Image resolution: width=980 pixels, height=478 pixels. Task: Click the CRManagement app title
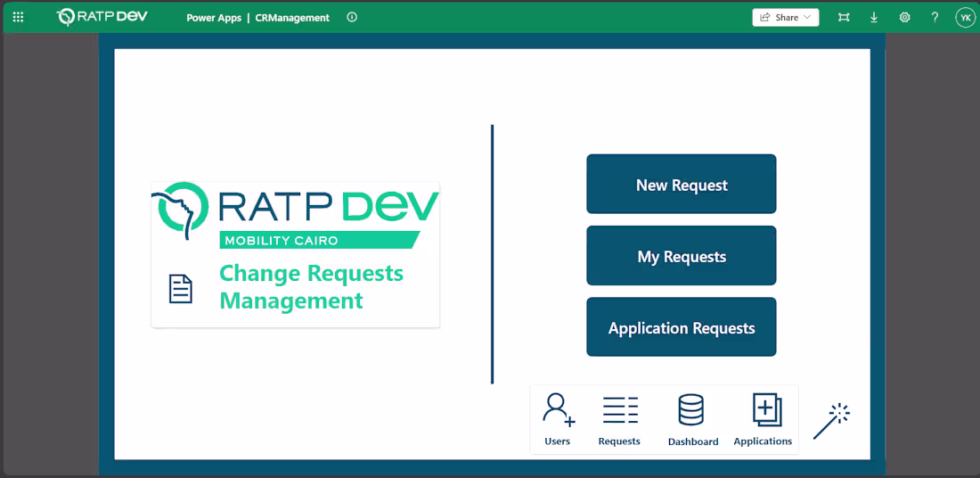point(292,18)
